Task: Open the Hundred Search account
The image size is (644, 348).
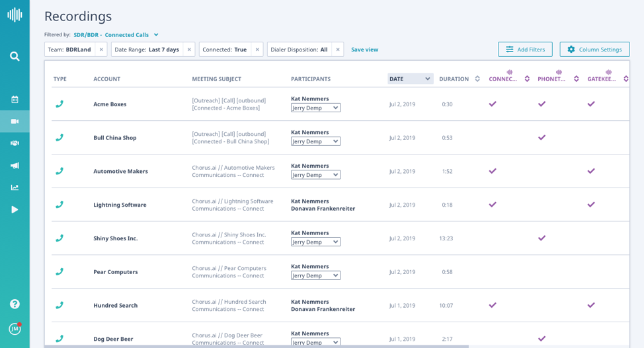Action: pyautogui.click(x=116, y=305)
